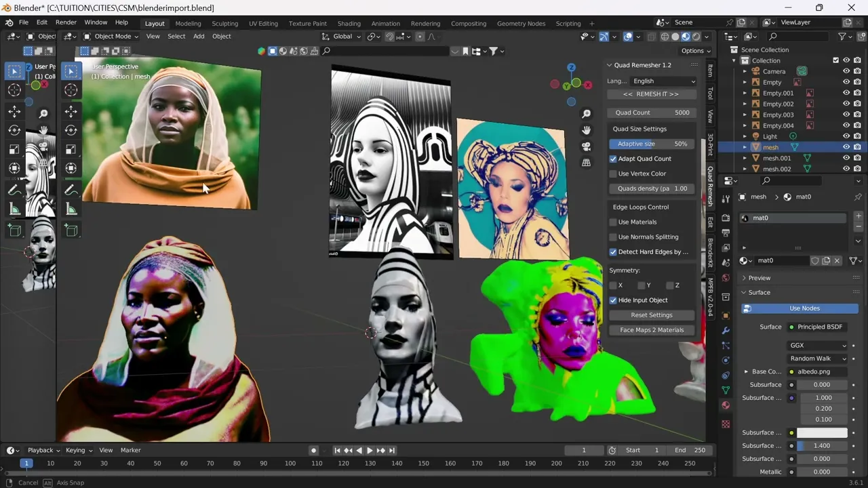Open the Object Mode dropdown
Viewport: 868px width, 488px height.
(111, 37)
